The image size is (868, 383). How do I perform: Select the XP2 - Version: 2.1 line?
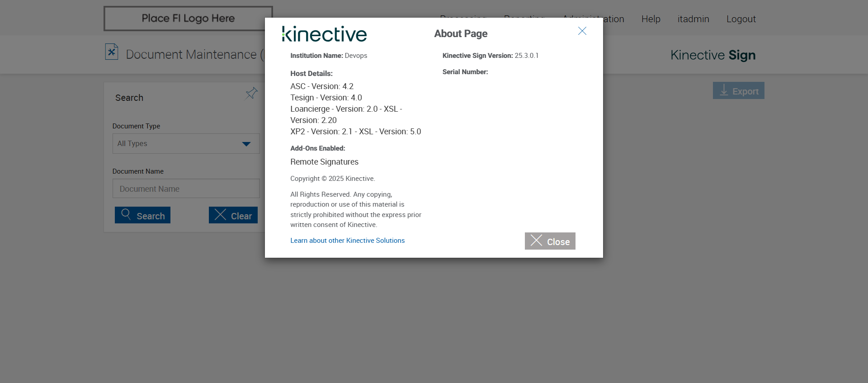355,132
